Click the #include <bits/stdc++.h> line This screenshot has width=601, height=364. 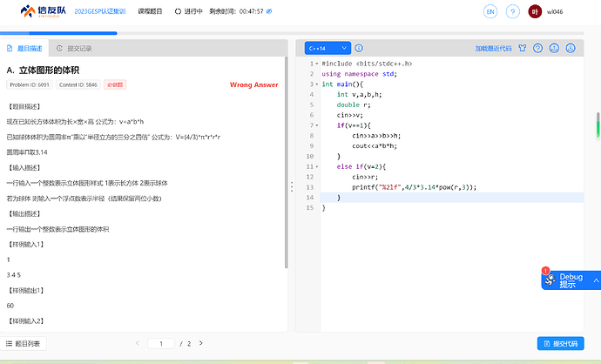click(367, 64)
